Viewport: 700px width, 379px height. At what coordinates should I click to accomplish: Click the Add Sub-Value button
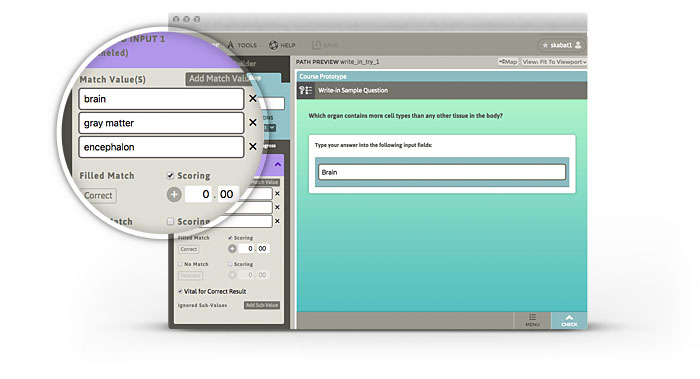click(262, 305)
